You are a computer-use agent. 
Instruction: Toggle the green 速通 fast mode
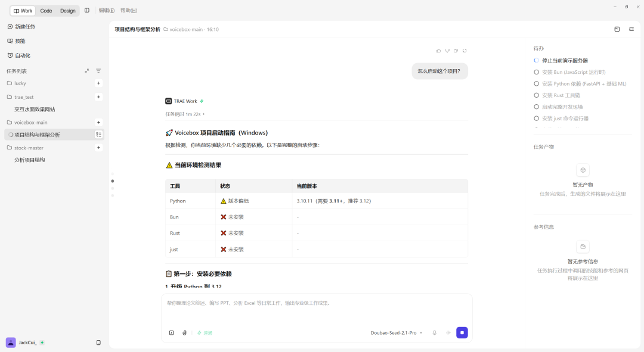click(x=205, y=333)
